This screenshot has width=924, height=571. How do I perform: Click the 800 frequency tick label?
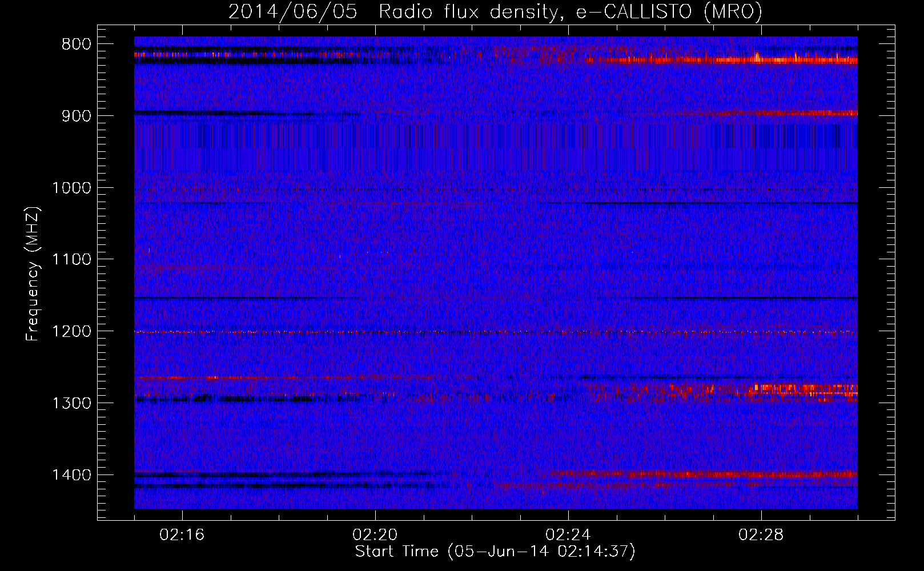pos(76,45)
